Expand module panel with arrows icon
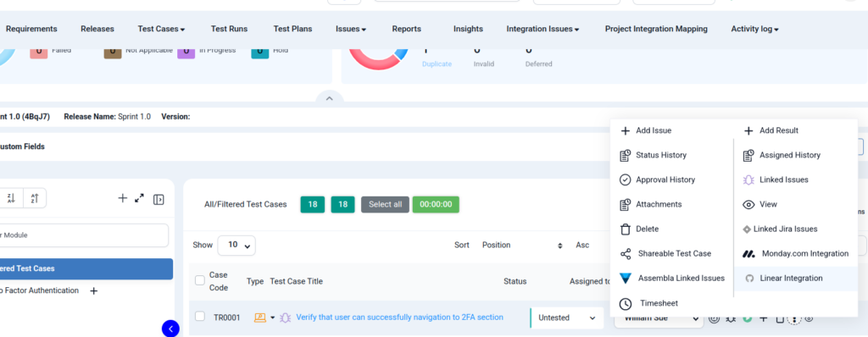 tap(140, 197)
